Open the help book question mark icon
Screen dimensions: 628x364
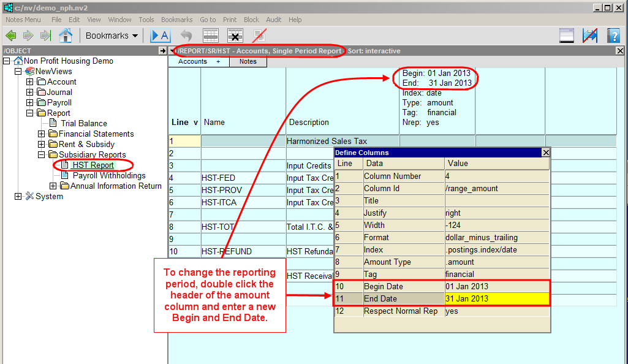tap(613, 36)
